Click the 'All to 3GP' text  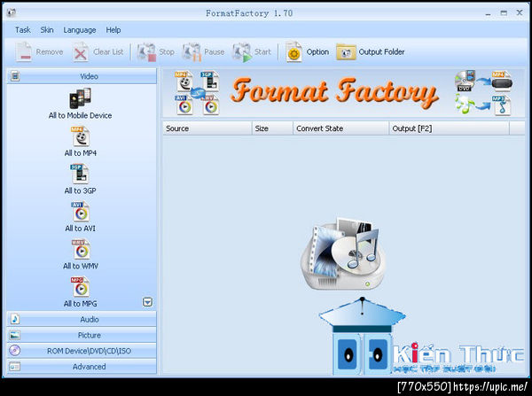click(80, 190)
